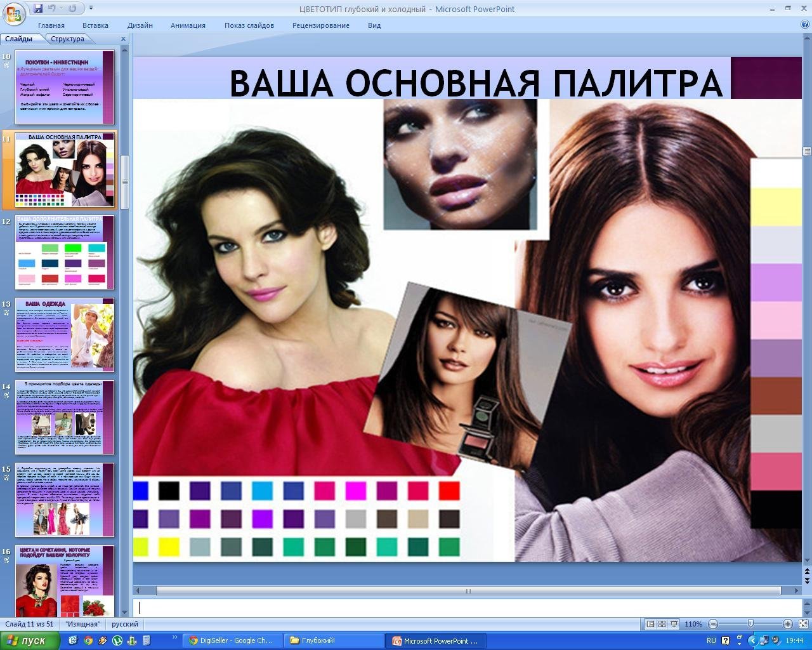
Task: Select slide 13 thumbnail ВАША ОДЕЖДА
Action: tap(64, 335)
